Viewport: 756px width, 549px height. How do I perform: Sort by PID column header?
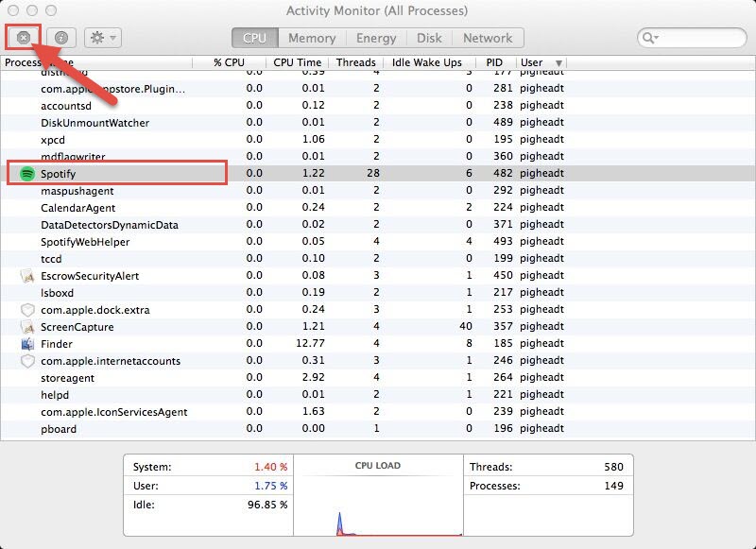(494, 62)
